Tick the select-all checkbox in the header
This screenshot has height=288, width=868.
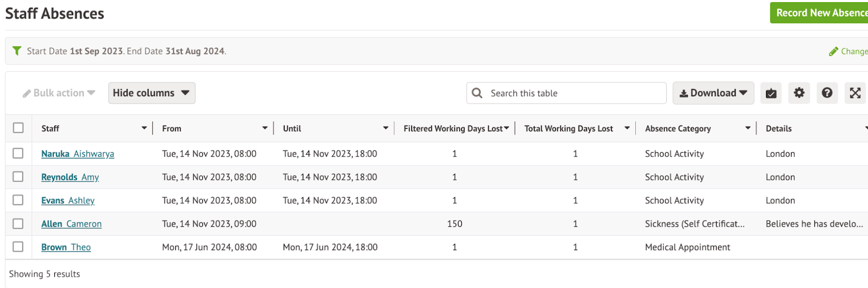point(18,128)
